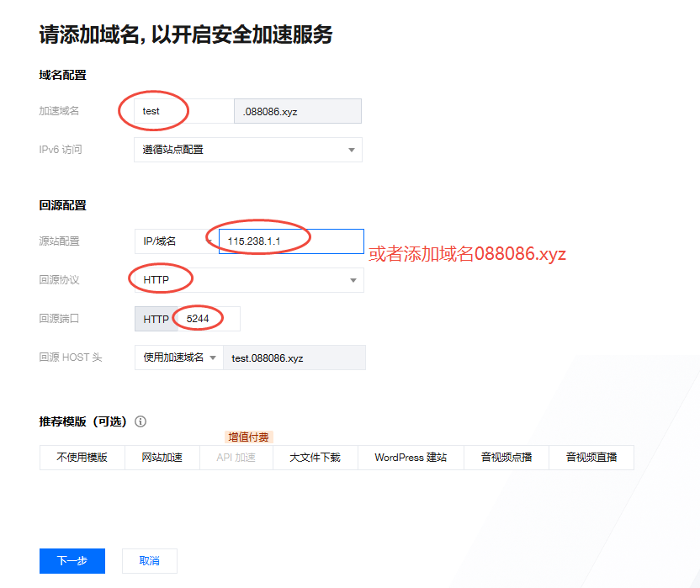Select the API 加速 template
The height and width of the screenshot is (588, 700).
pos(236,458)
